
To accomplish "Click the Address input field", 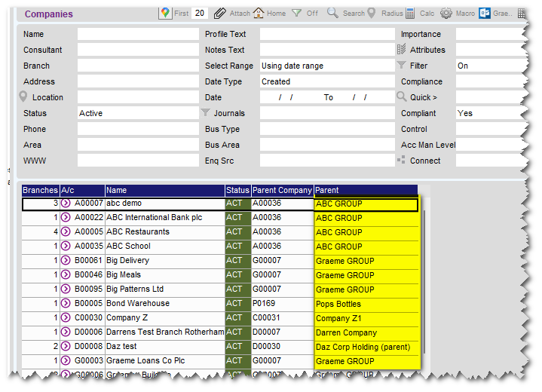I will coord(138,81).
